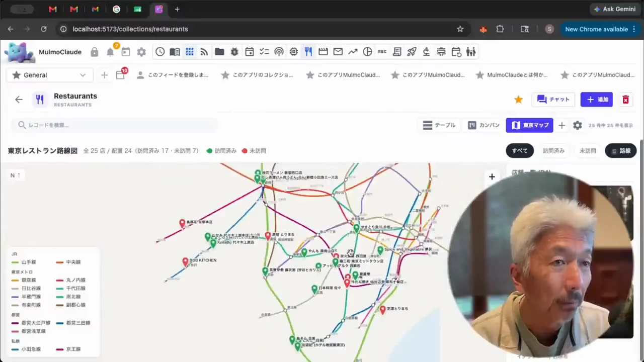Switch to カンバン view tab
The width and height of the screenshot is (644, 362).
tap(484, 125)
